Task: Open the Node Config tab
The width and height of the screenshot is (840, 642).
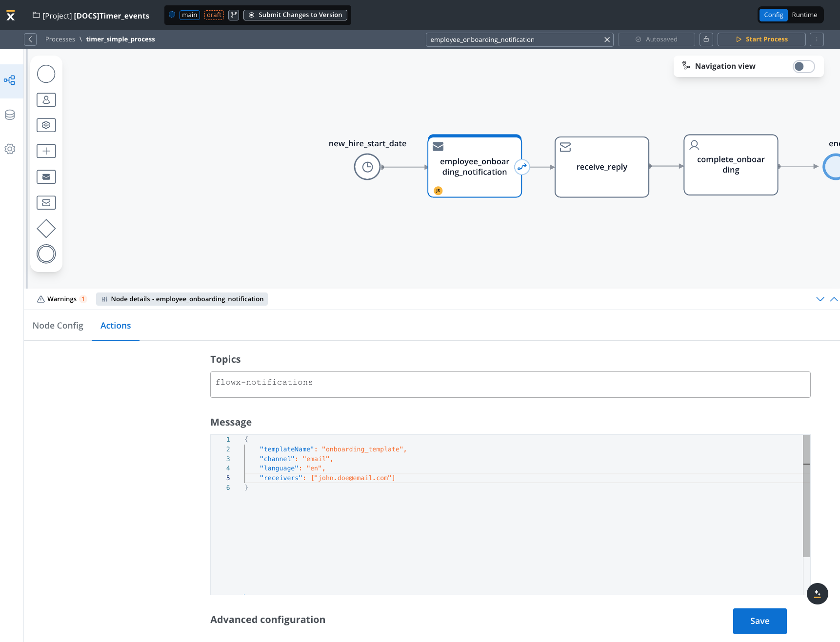Action: [58, 326]
